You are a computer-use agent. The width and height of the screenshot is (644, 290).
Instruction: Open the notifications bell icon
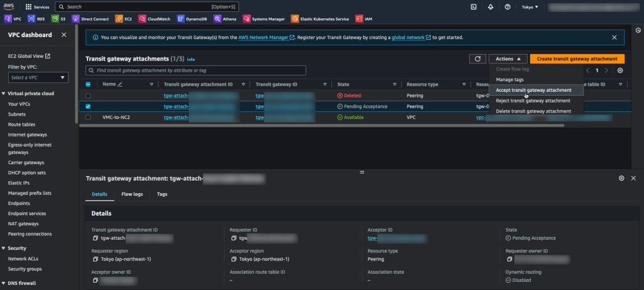click(x=491, y=7)
